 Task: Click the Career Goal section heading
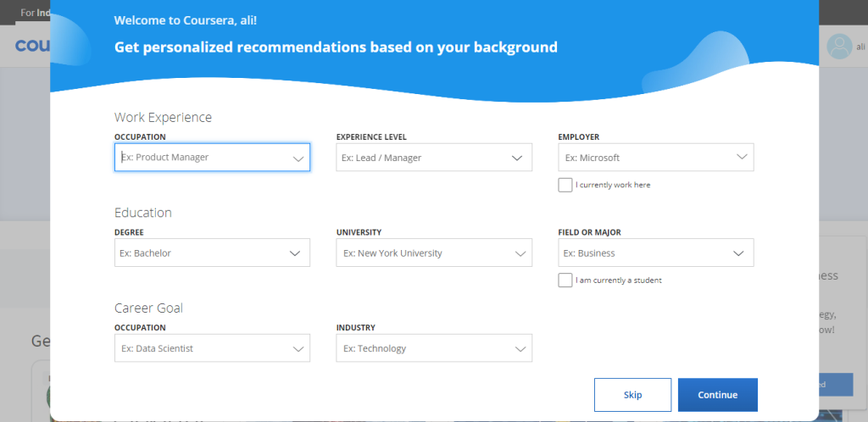(148, 308)
